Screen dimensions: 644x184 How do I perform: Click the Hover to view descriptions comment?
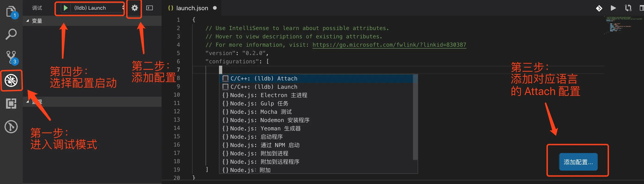pos(294,37)
